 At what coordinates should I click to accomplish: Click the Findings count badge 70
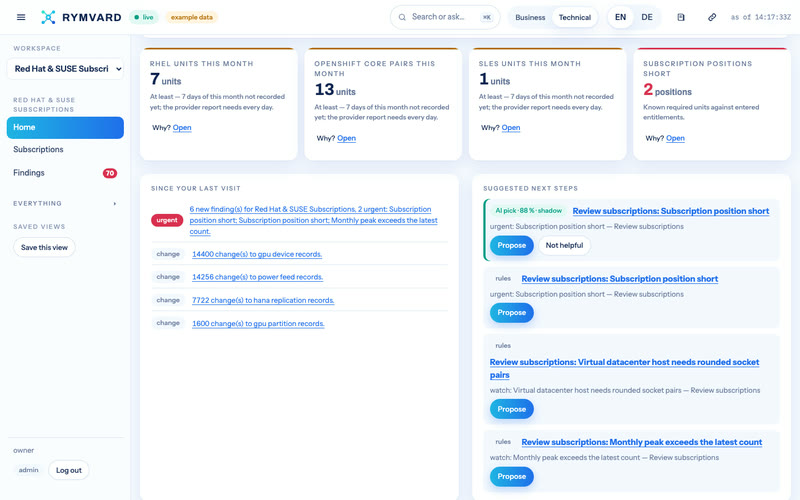pos(109,173)
